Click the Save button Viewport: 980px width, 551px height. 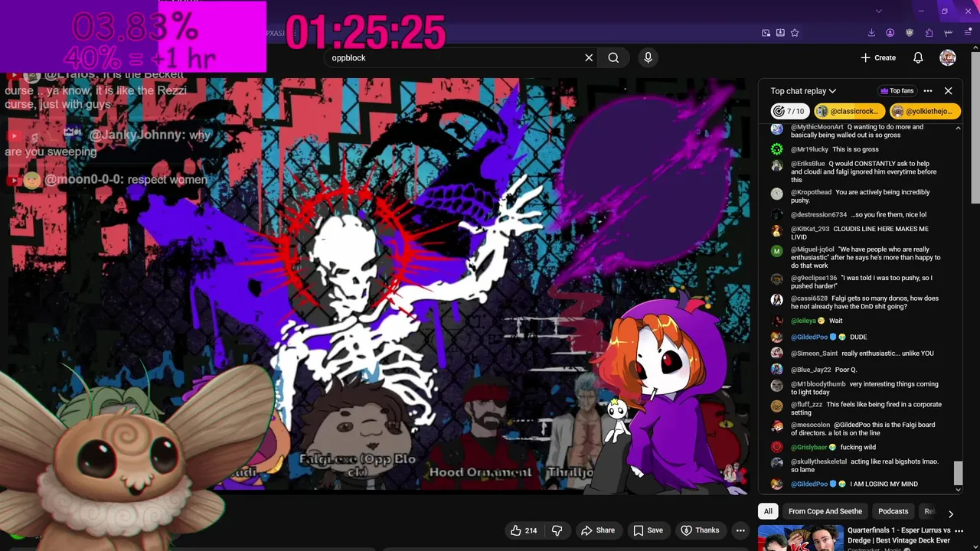(648, 530)
